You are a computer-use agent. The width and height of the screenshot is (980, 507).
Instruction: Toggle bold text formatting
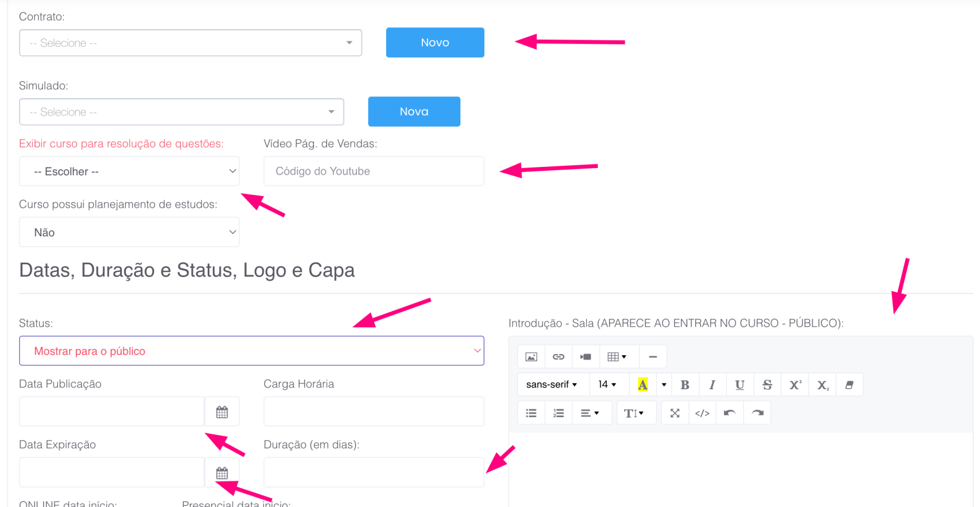[x=685, y=384]
